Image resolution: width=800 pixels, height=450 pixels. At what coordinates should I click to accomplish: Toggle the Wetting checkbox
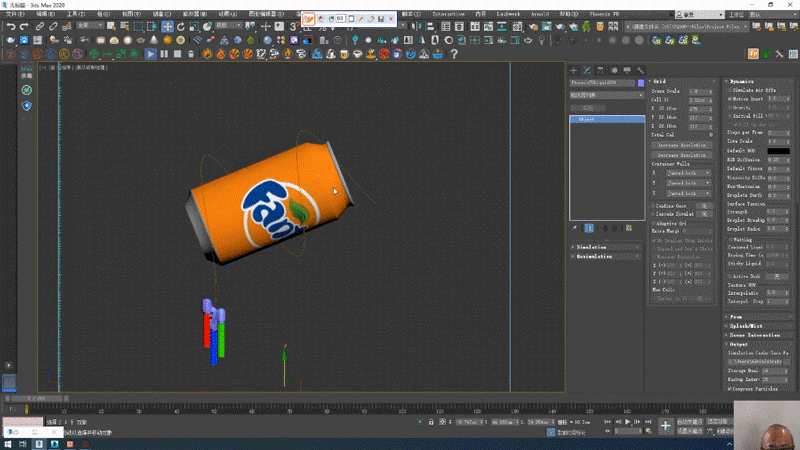730,240
